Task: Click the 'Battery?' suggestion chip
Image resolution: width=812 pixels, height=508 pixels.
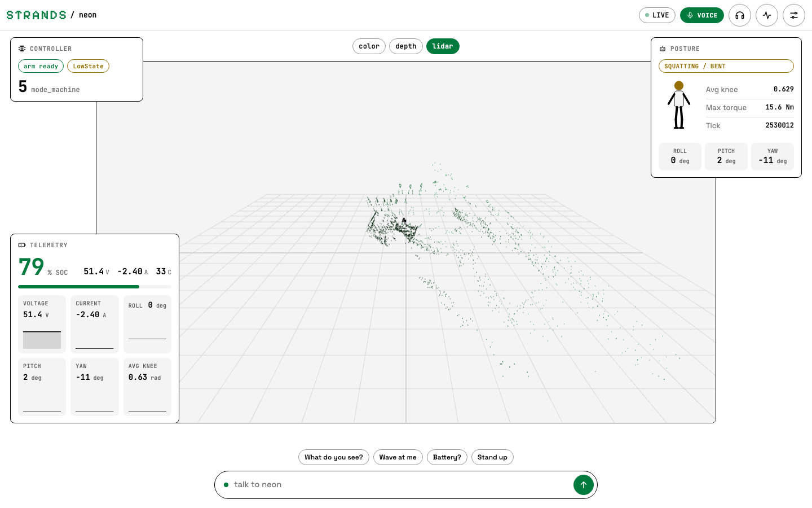Action: pos(447,457)
